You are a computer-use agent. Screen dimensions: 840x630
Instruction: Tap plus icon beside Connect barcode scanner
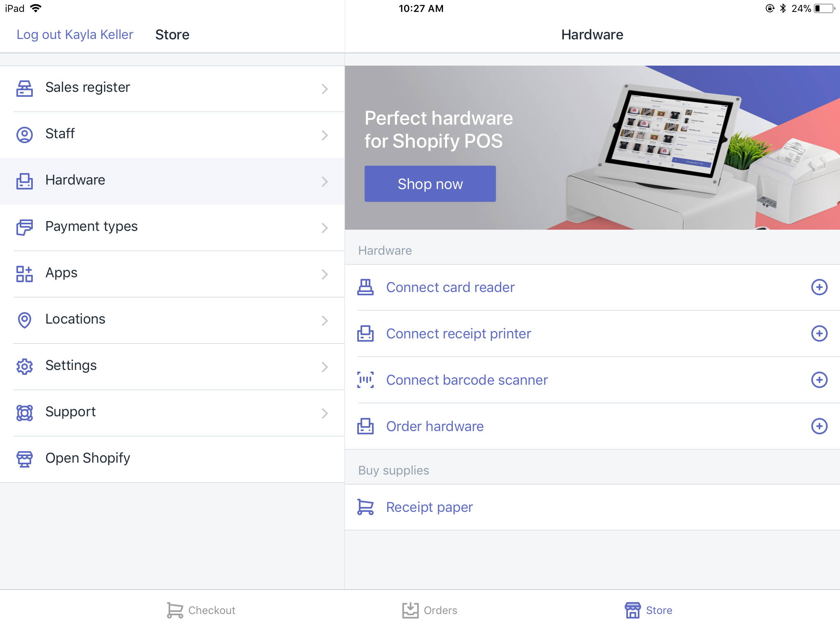click(x=819, y=380)
